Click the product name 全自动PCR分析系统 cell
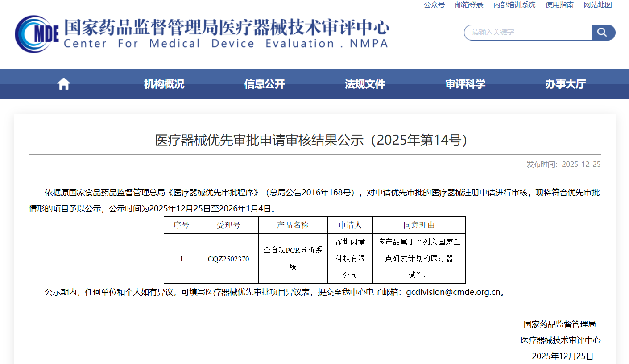Screen dimensions: 629x364 (293, 258)
